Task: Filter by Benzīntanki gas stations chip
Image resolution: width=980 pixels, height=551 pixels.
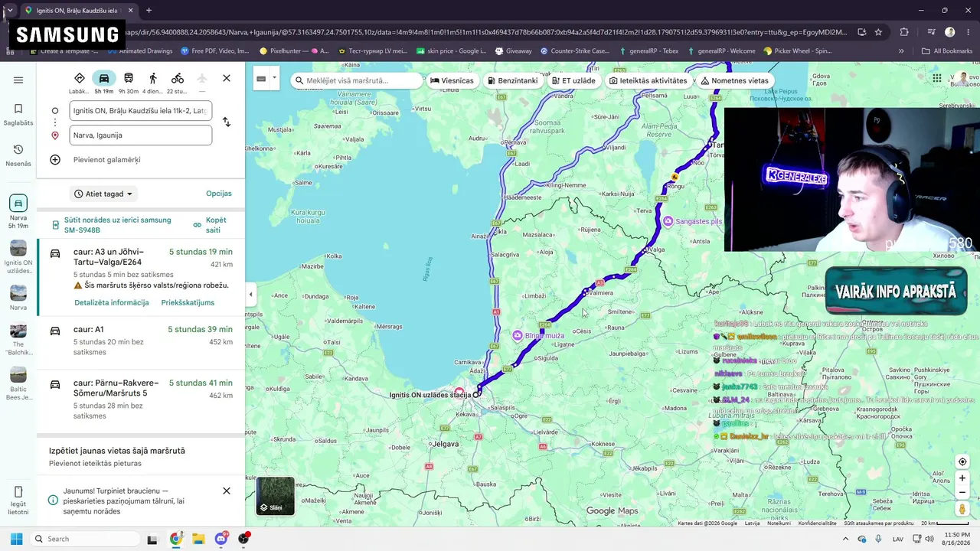Action: coord(512,80)
